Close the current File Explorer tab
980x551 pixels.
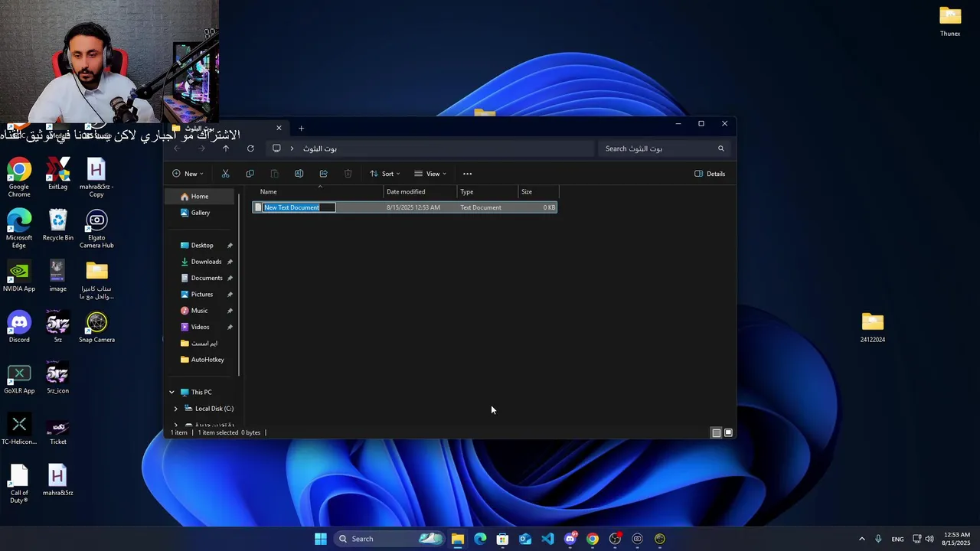279,128
